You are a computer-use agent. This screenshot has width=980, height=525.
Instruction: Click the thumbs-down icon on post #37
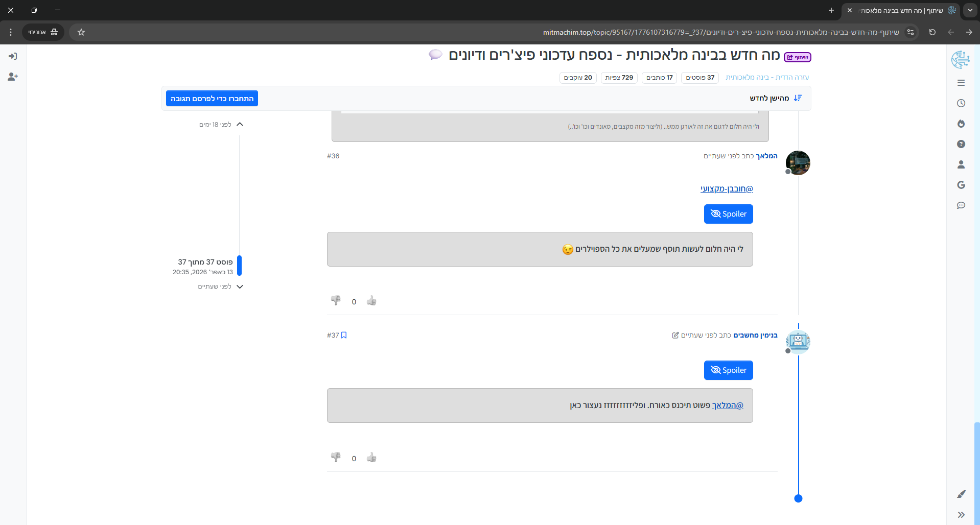click(x=336, y=457)
